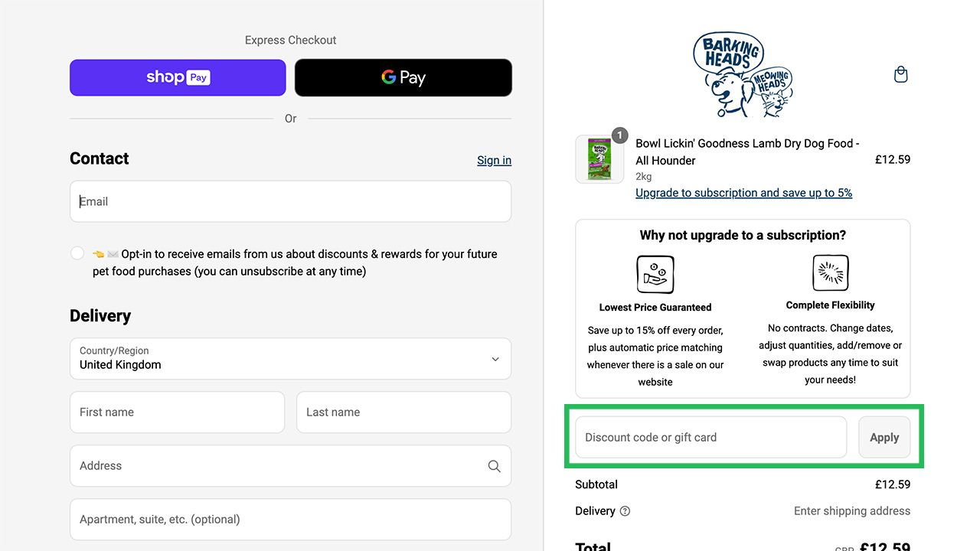Click the Complete Flexibility icon
Image resolution: width=980 pixels, height=551 pixels.
coord(831,273)
